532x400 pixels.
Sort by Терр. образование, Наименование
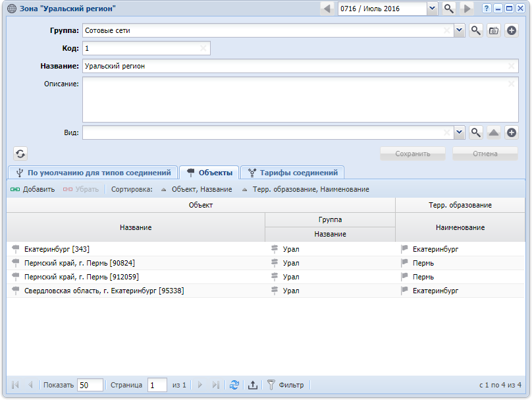coord(306,189)
